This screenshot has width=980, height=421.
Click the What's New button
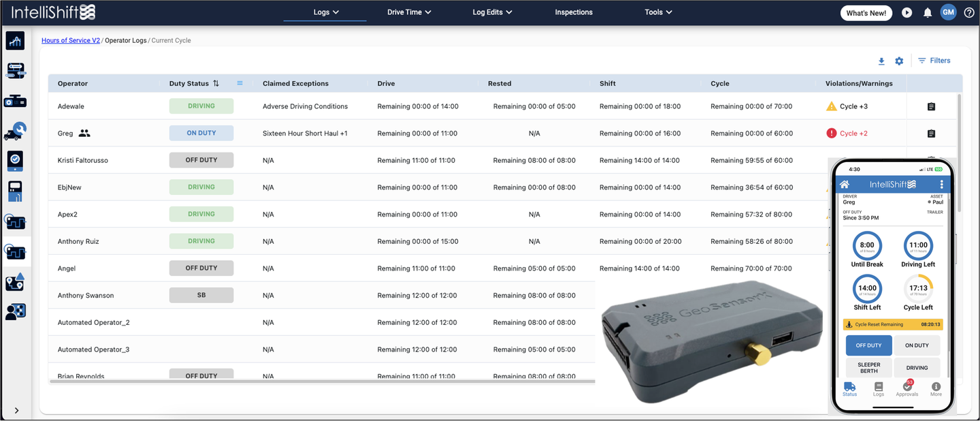tap(866, 12)
